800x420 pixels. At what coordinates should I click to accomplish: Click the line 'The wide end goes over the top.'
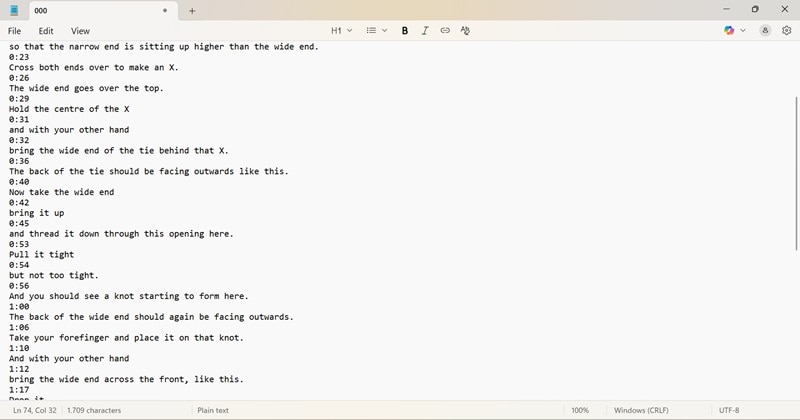click(x=86, y=88)
